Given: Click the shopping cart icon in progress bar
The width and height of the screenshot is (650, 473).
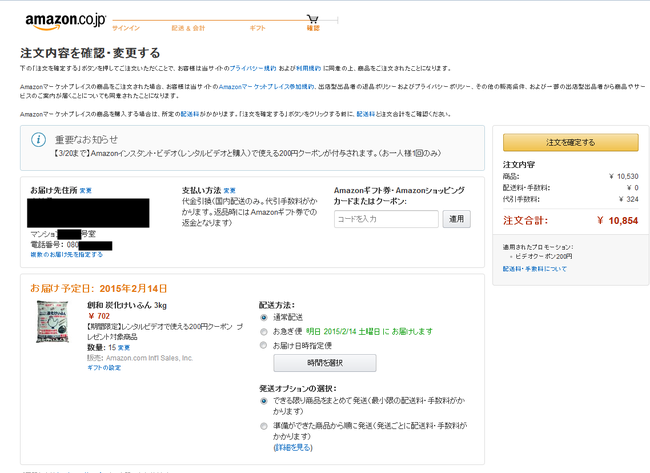Looking at the screenshot, I should (x=313, y=19).
